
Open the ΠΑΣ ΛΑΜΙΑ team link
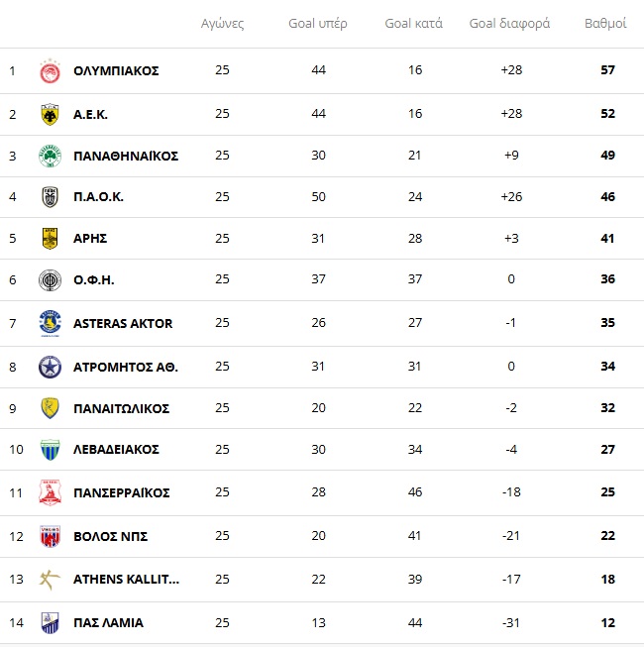click(109, 622)
